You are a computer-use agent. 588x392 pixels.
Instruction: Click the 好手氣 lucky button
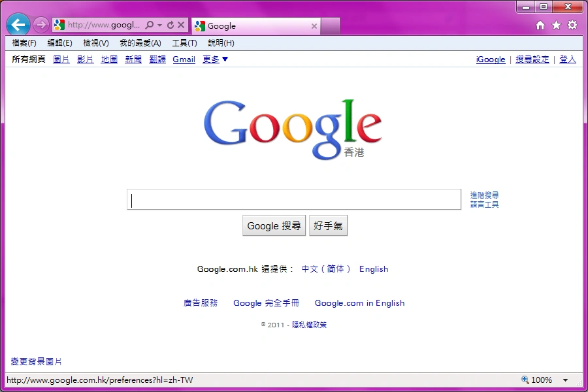(328, 225)
